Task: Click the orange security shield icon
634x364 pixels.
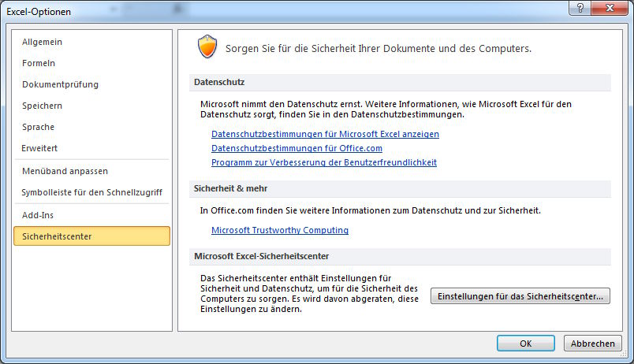Action: 207,46
